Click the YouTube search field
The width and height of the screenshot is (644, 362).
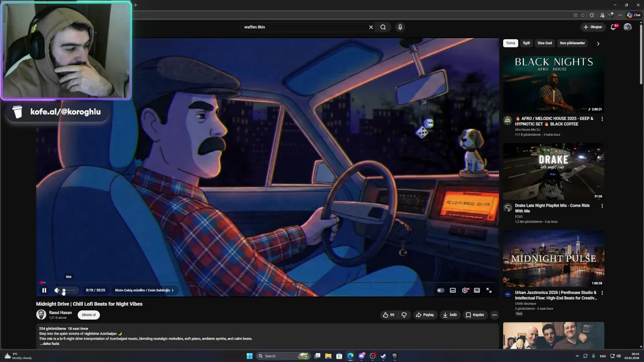305,27
